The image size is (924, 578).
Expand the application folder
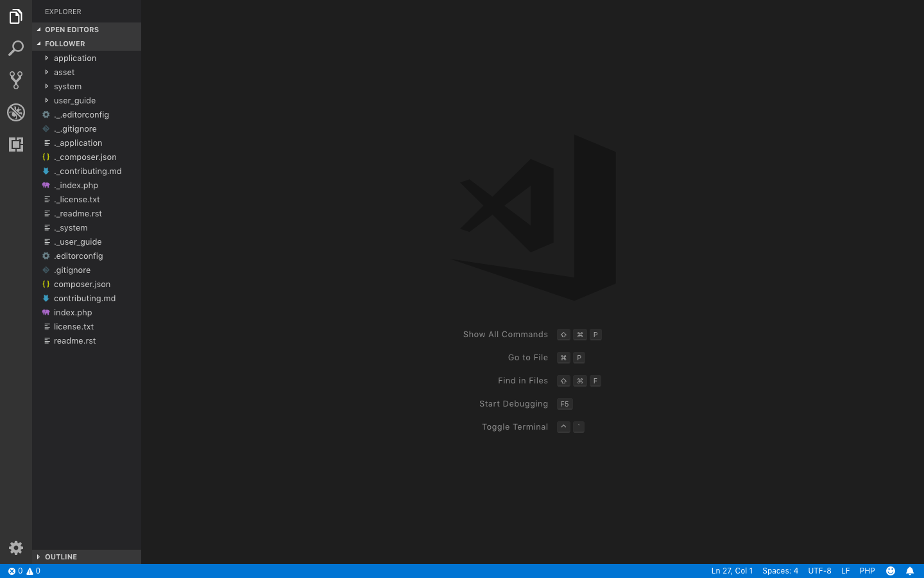[x=46, y=58]
